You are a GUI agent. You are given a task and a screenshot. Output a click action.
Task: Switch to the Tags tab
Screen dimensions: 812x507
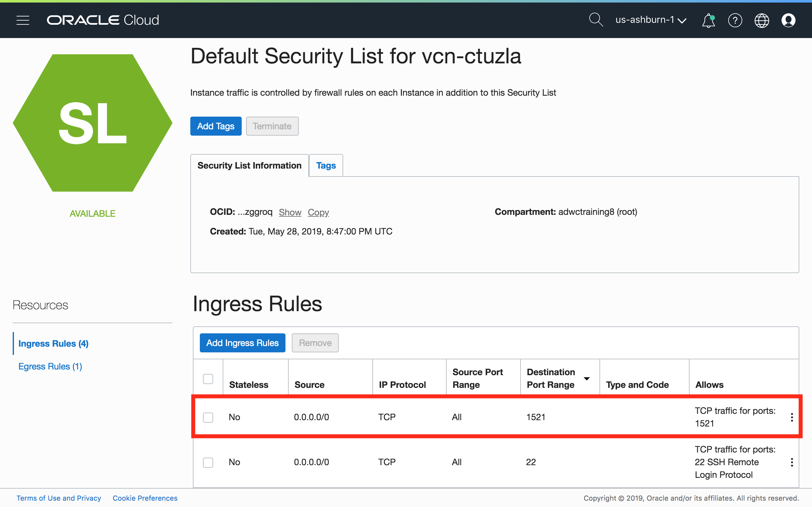click(326, 165)
